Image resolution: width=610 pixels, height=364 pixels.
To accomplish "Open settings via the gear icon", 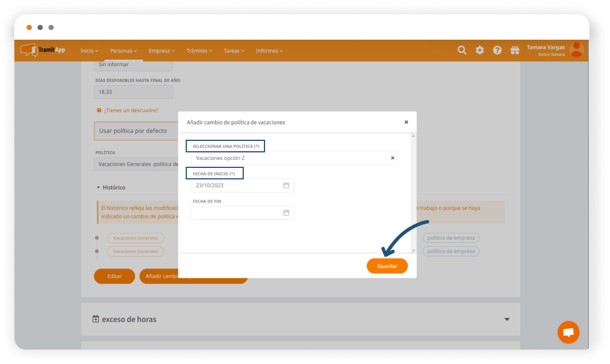I will 479,51.
